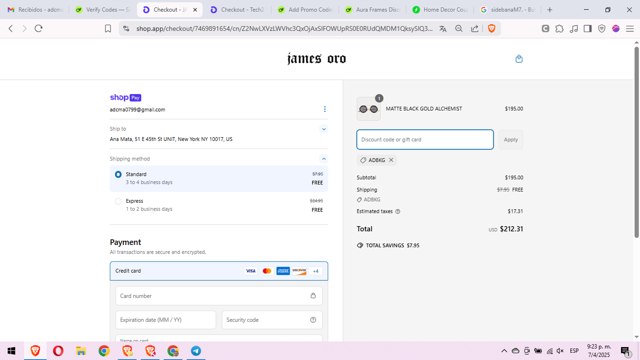This screenshot has width=640, height=360.
Task: Click the volume muted tray icon
Action: (x=560, y=351)
